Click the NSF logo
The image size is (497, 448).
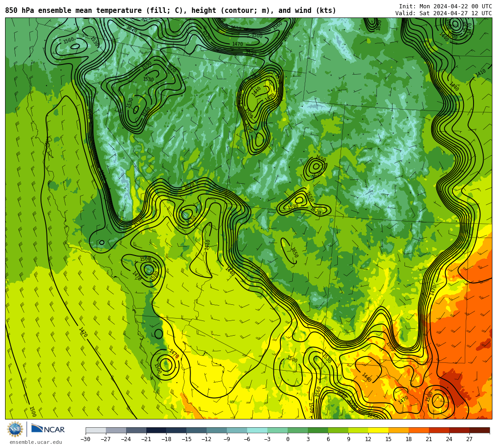click(x=15, y=430)
